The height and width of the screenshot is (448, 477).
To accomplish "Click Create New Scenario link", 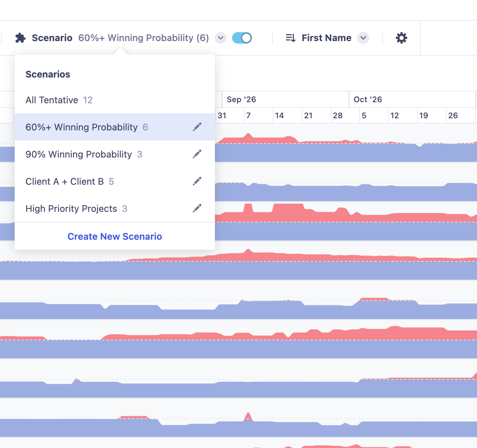I will click(x=115, y=237).
